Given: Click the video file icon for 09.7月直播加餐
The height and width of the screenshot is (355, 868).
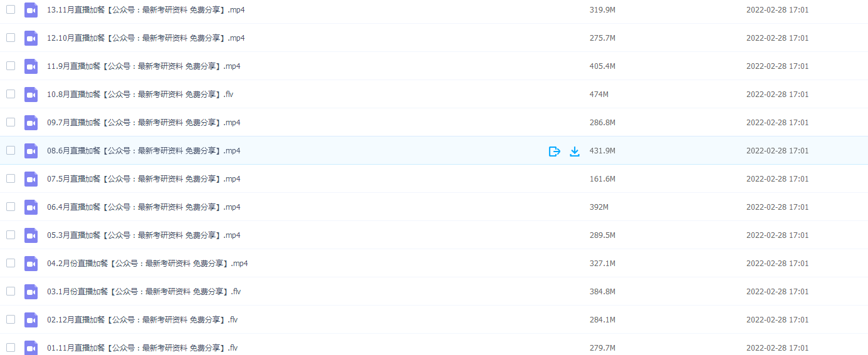Looking at the screenshot, I should (x=31, y=123).
